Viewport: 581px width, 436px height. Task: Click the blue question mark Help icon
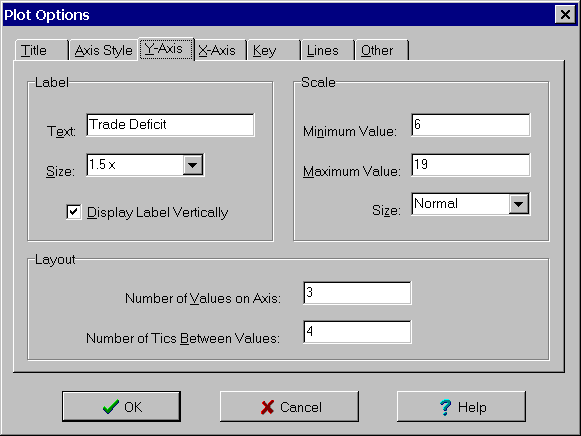[445, 407]
